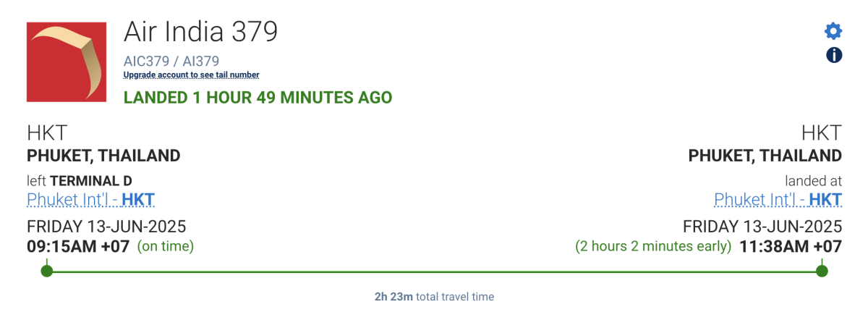Open the settings gear icon
Image resolution: width=868 pixels, height=320 pixels.
pos(833,31)
